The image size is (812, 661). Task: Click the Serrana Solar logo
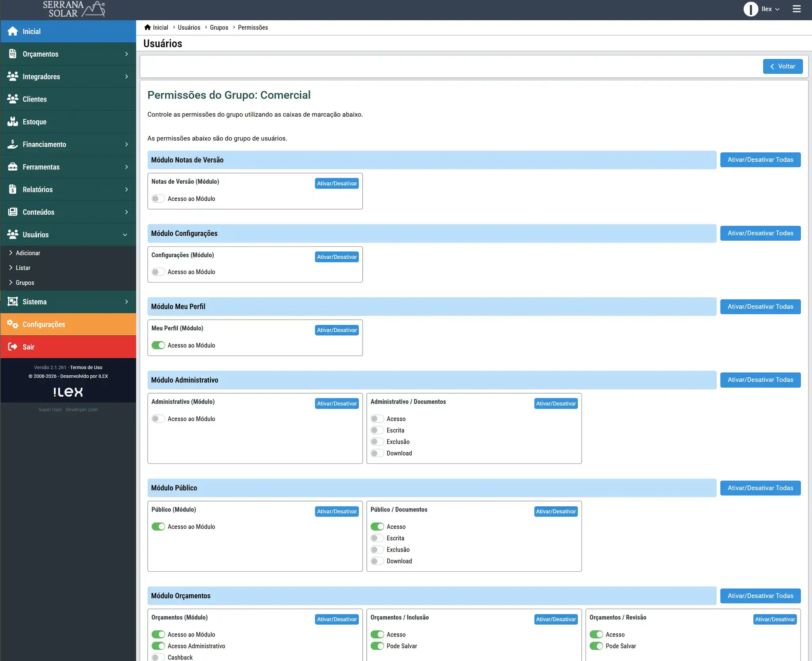(x=74, y=9)
